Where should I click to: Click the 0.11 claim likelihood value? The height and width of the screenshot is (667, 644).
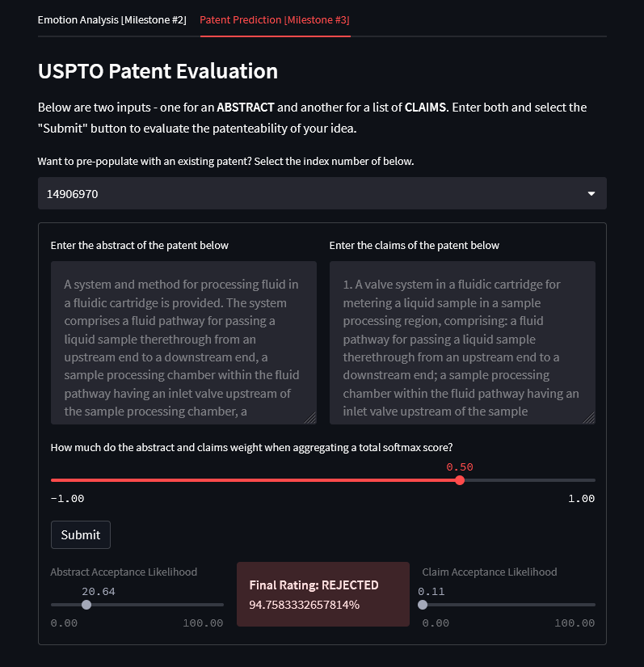point(434,591)
